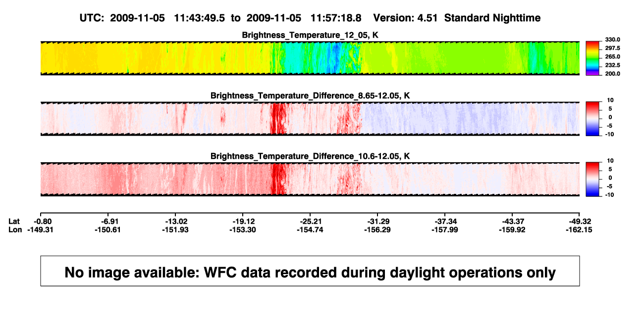Click the 12.05 brightness temperature image strip
Viewport: 644px width, 330px height.
[x=310, y=58]
